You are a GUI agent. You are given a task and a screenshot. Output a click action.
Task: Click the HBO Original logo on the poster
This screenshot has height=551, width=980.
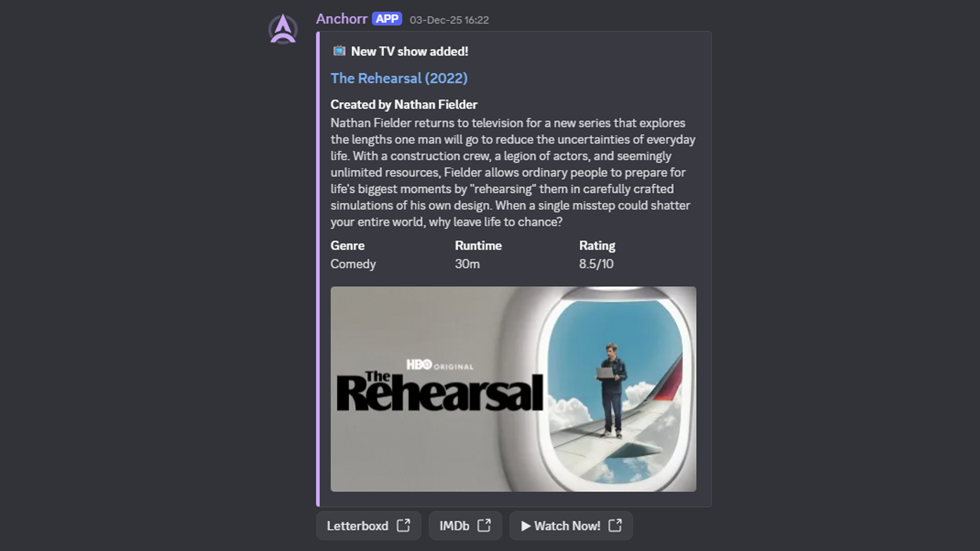tap(439, 365)
